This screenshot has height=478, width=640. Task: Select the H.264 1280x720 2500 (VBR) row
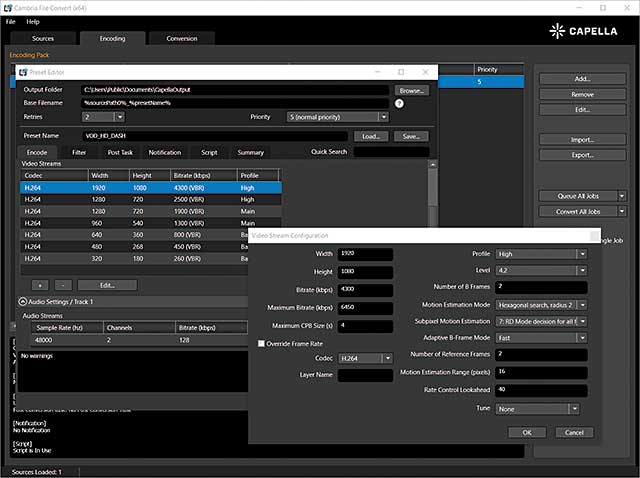(x=151, y=200)
